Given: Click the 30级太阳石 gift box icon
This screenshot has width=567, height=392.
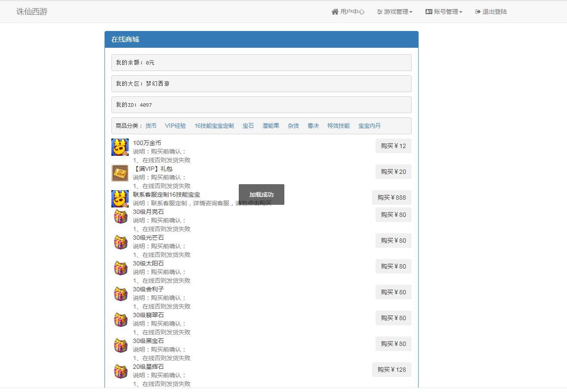Looking at the screenshot, I should pos(120,268).
